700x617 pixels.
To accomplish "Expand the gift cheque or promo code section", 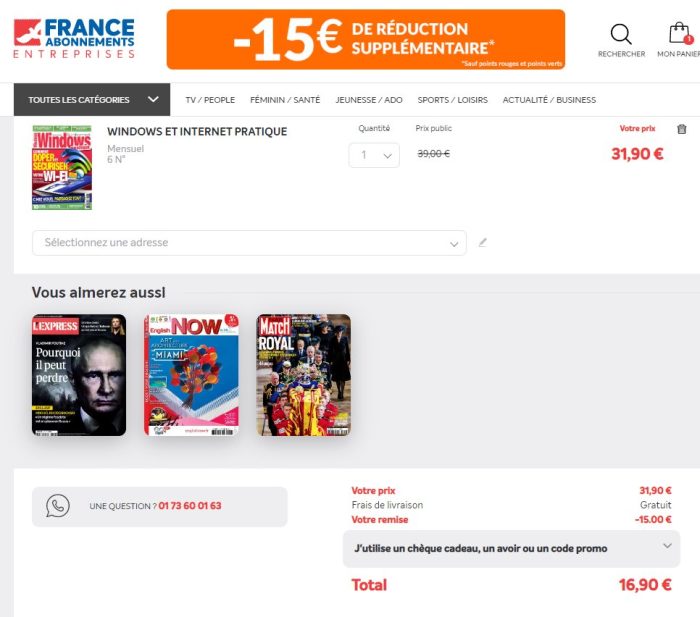I will [511, 548].
